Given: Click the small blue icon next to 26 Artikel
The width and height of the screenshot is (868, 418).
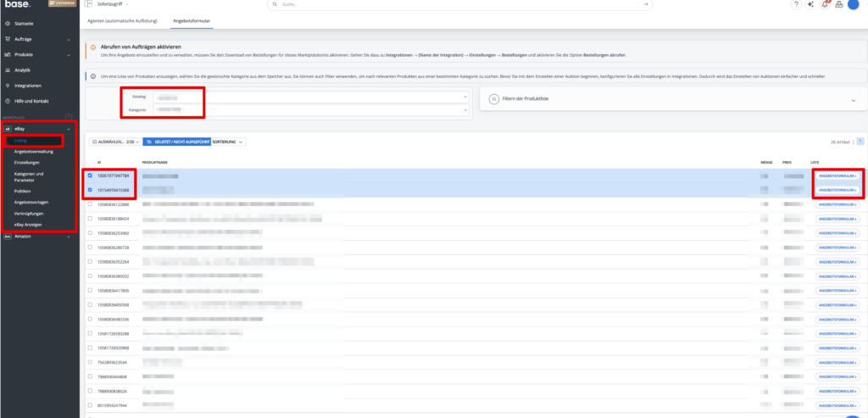Looking at the screenshot, I should click(x=860, y=142).
